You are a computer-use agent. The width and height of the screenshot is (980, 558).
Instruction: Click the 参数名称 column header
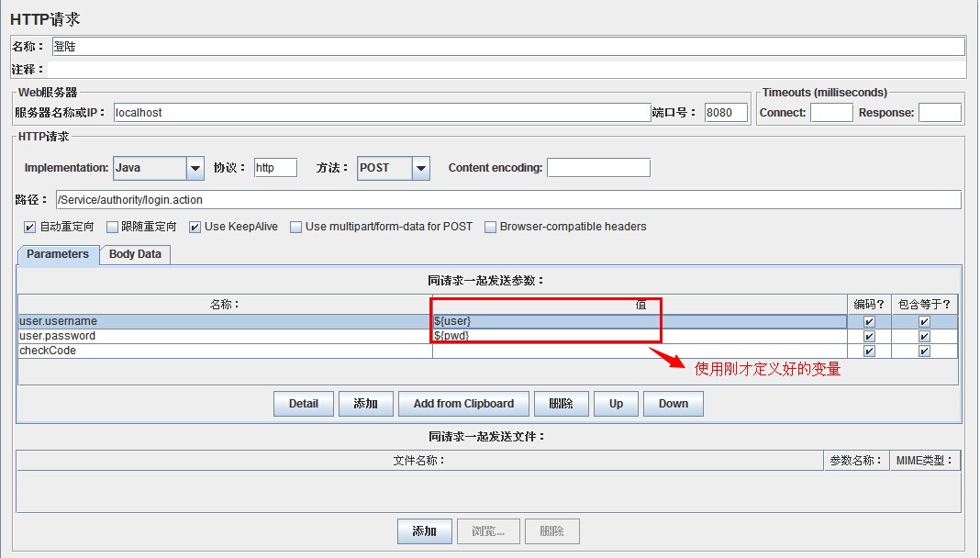(856, 461)
